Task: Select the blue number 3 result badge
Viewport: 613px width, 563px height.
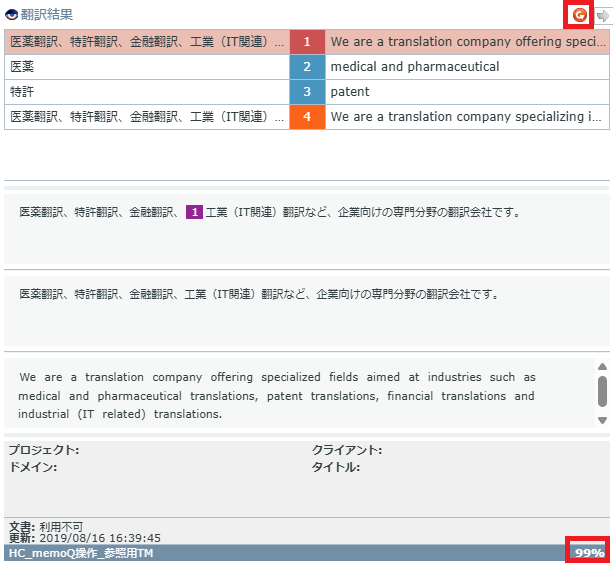Action: [x=307, y=92]
